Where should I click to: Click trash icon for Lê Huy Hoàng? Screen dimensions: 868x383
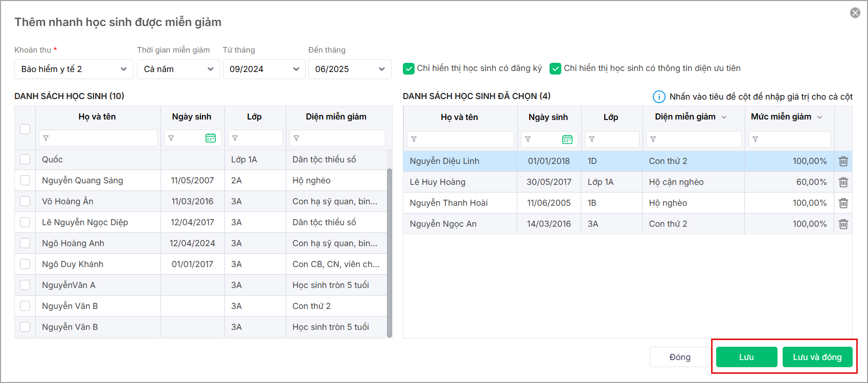point(843,182)
